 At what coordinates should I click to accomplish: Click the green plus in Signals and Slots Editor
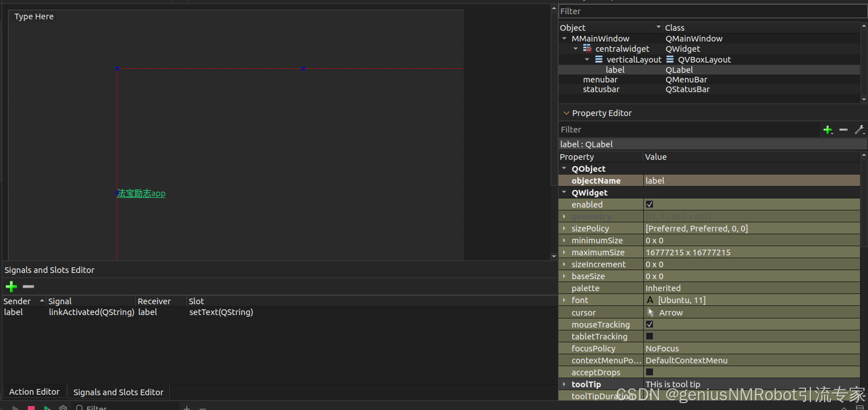(x=11, y=287)
